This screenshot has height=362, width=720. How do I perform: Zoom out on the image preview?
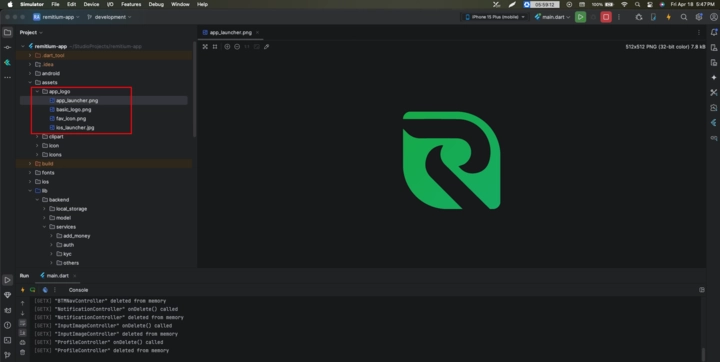coord(237,47)
